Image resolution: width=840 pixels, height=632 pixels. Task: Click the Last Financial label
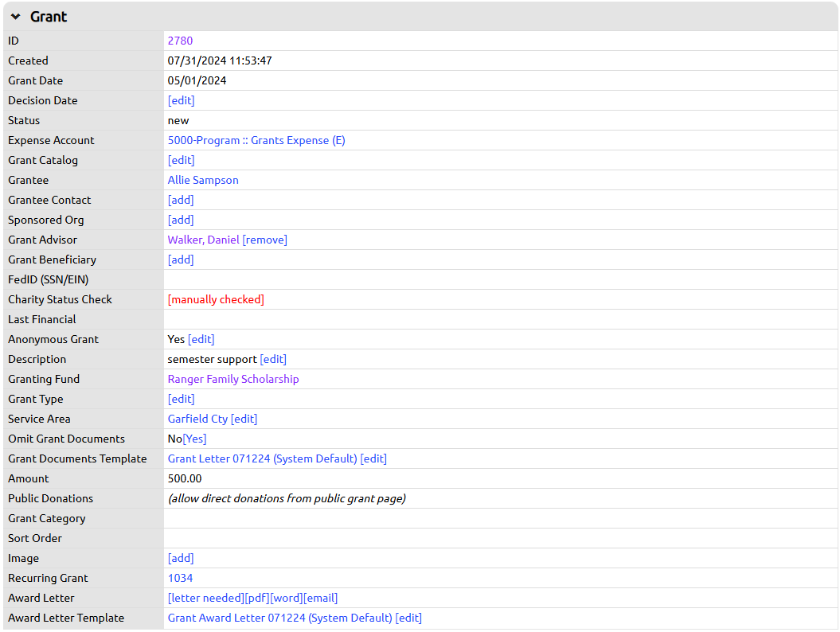click(41, 319)
